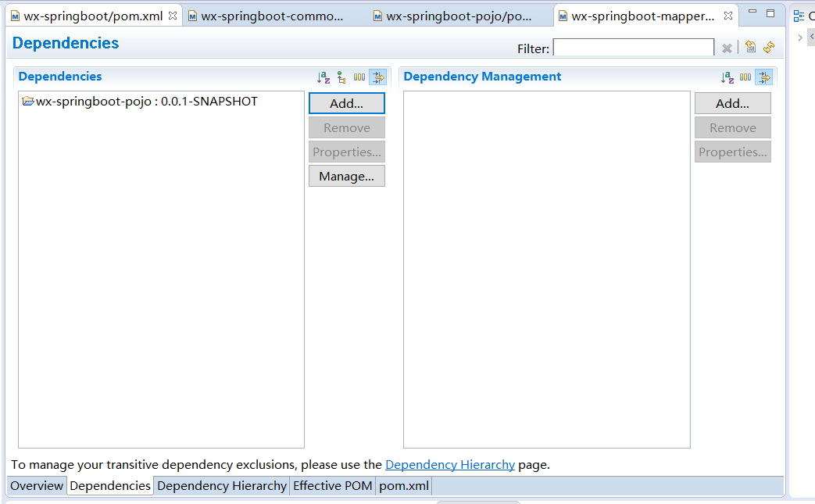Screen dimensions: 815x504
Task: Show inherited dependencies in Dependencies panel
Action: tap(341, 77)
